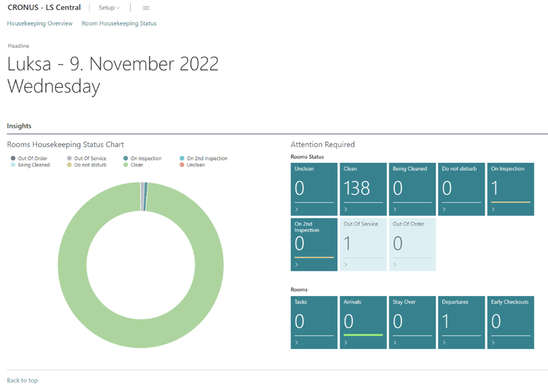Click the Back to top link

22,381
